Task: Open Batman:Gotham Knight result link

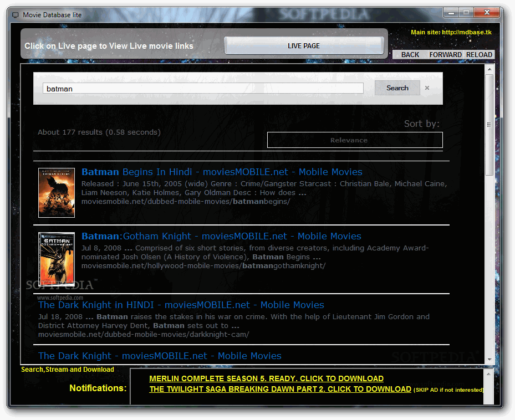Action: tap(221, 236)
